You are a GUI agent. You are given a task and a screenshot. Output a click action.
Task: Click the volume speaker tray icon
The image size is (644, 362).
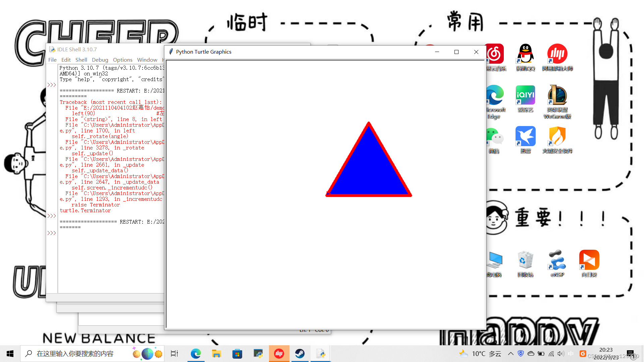point(560,354)
